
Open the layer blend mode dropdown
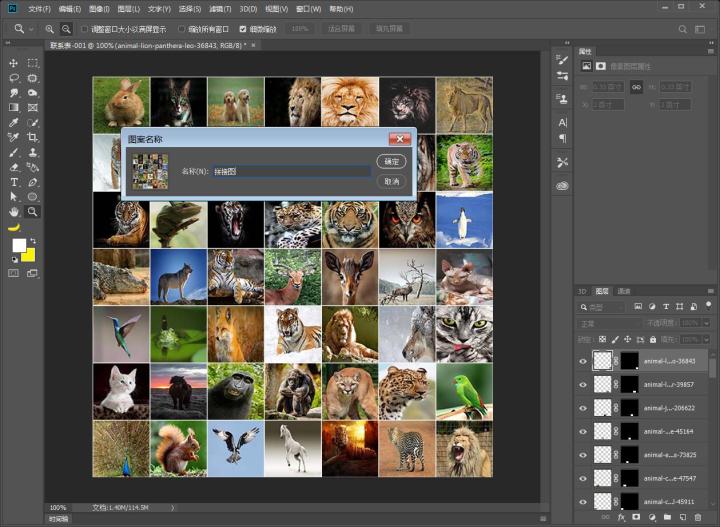pyautogui.click(x=607, y=324)
